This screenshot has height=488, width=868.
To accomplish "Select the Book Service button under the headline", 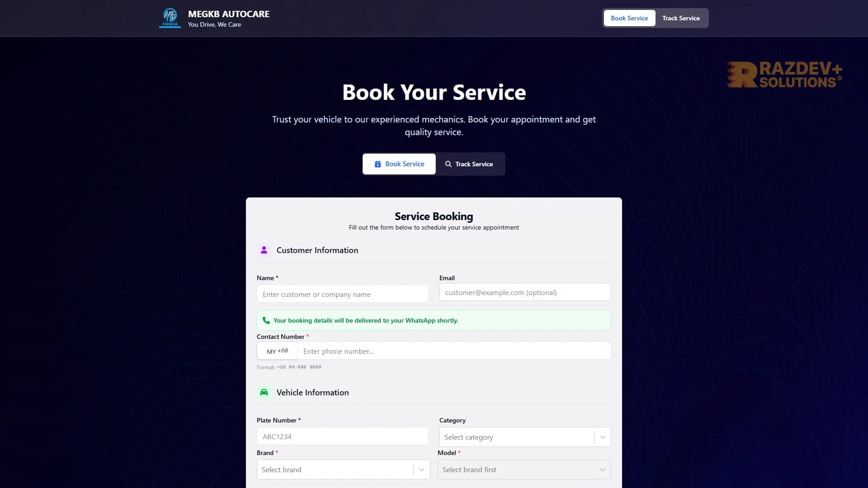I will click(399, 164).
